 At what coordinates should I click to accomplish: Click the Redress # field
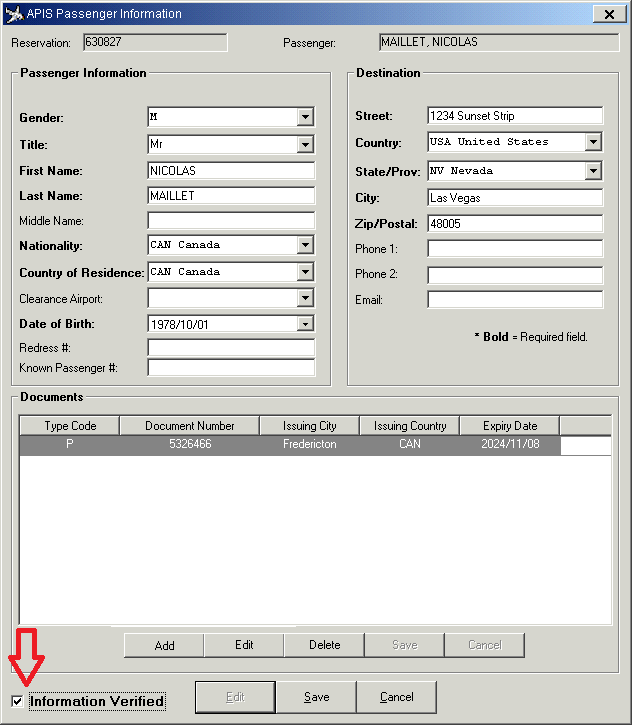point(231,348)
